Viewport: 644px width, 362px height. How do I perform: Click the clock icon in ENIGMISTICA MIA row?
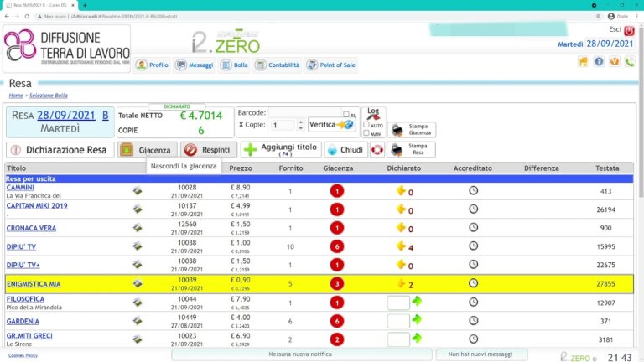point(473,282)
